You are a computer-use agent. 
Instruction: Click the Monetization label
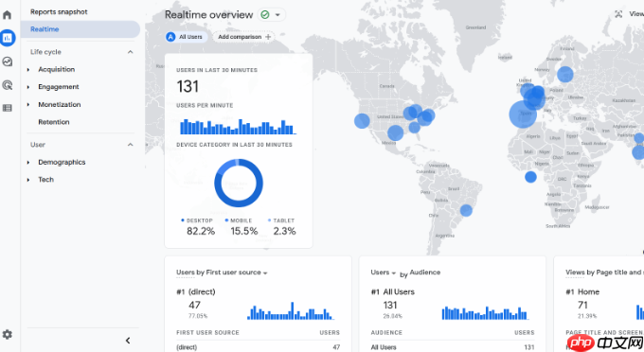[59, 104]
